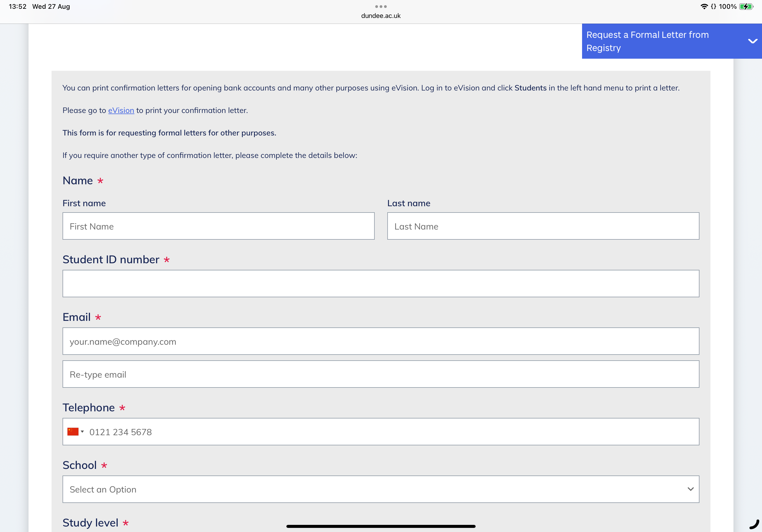Tap the battery charging icon
The image size is (762, 532).
click(x=746, y=7)
